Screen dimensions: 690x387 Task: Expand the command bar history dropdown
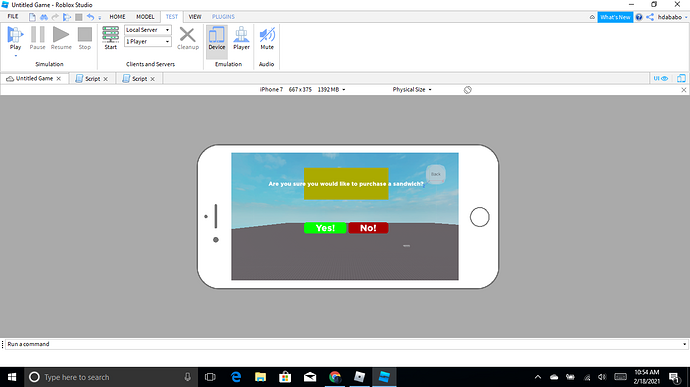click(684, 344)
